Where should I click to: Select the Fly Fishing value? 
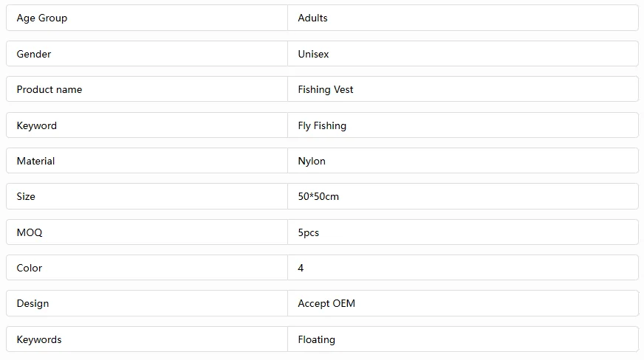coord(322,125)
